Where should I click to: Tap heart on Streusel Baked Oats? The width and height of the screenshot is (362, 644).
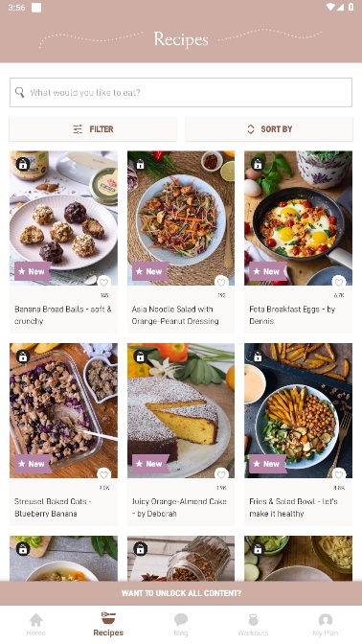pyautogui.click(x=103, y=474)
